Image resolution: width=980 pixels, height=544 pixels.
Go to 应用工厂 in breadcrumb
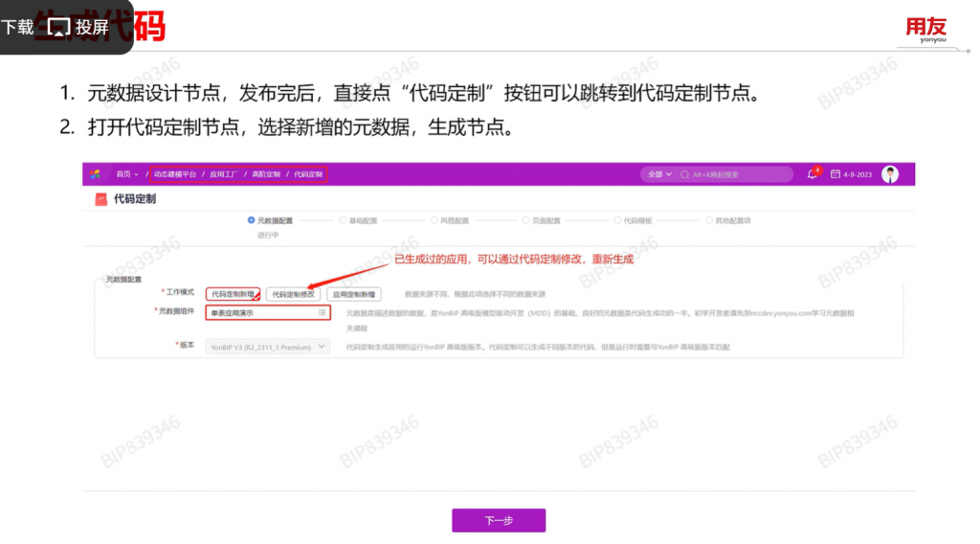click(x=223, y=174)
